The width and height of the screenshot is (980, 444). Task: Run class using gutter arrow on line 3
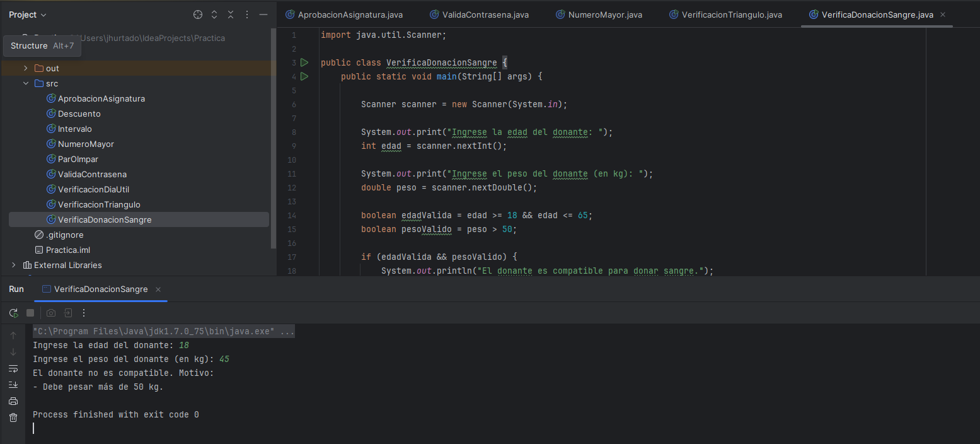pos(304,62)
